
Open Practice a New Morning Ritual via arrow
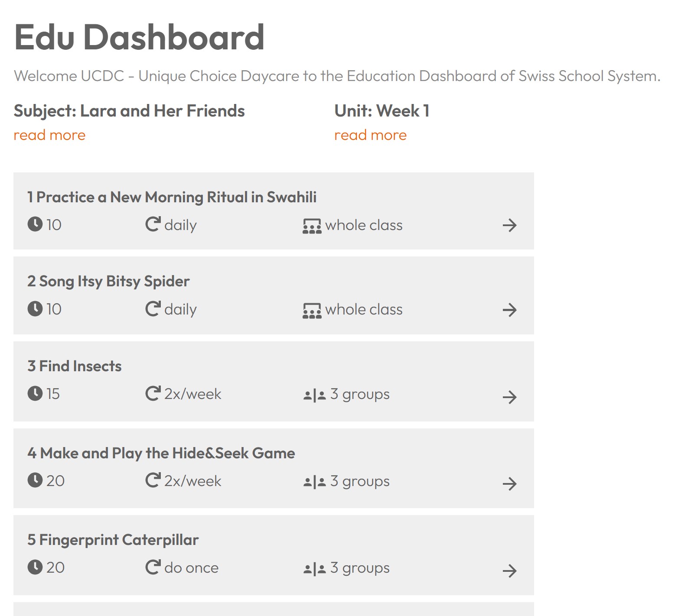tap(509, 225)
